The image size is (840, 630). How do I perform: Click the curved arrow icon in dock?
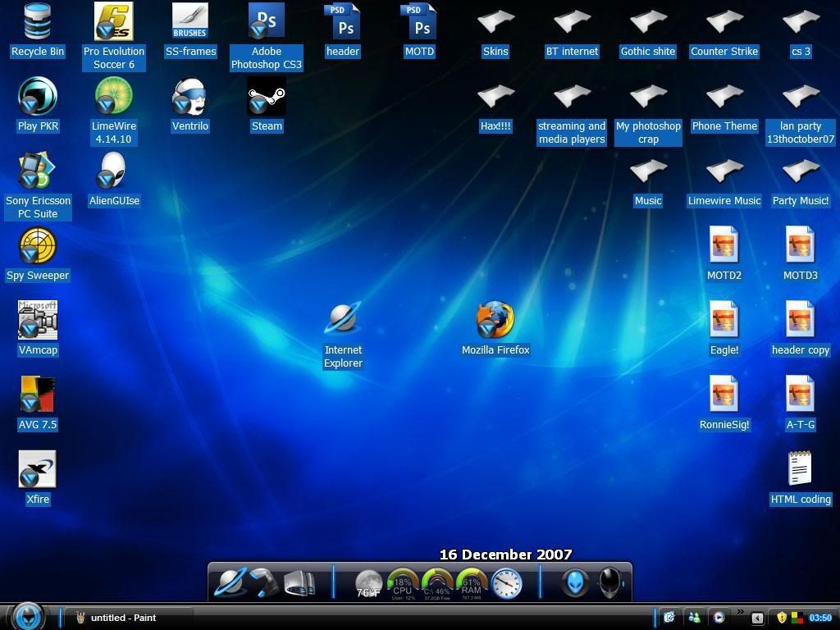pyautogui.click(x=265, y=583)
